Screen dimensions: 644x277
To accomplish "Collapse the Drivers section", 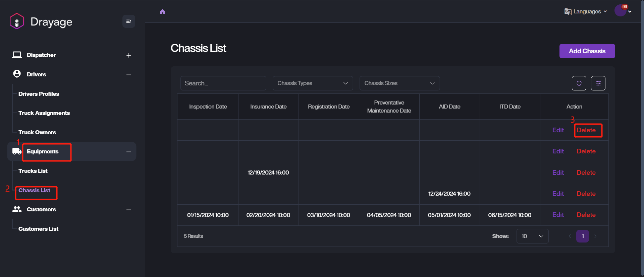I will click(x=128, y=75).
